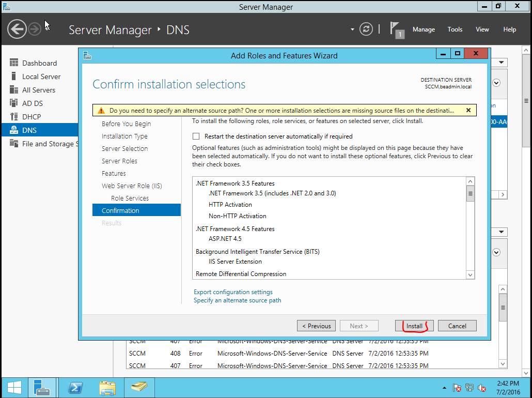Click the muted speaker tray icon
The width and height of the screenshot is (532, 398).
point(481,388)
